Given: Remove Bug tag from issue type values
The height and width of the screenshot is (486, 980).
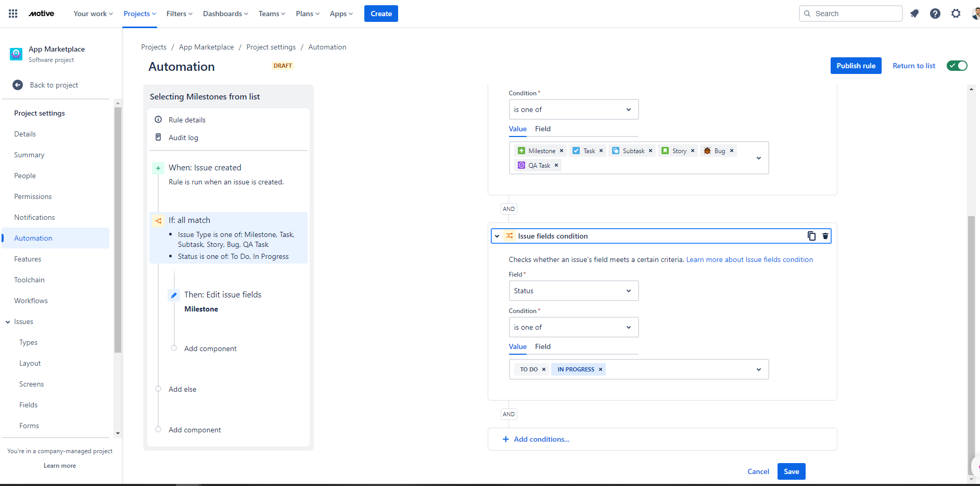Looking at the screenshot, I should click(x=732, y=151).
